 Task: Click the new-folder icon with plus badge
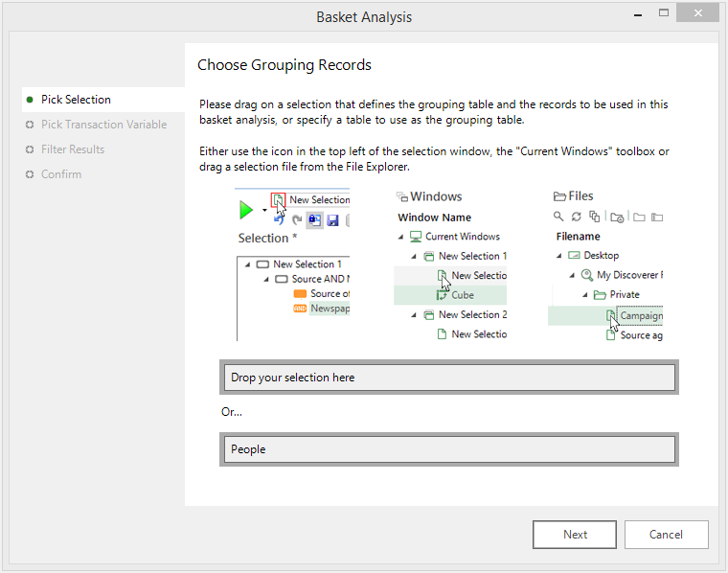(617, 218)
